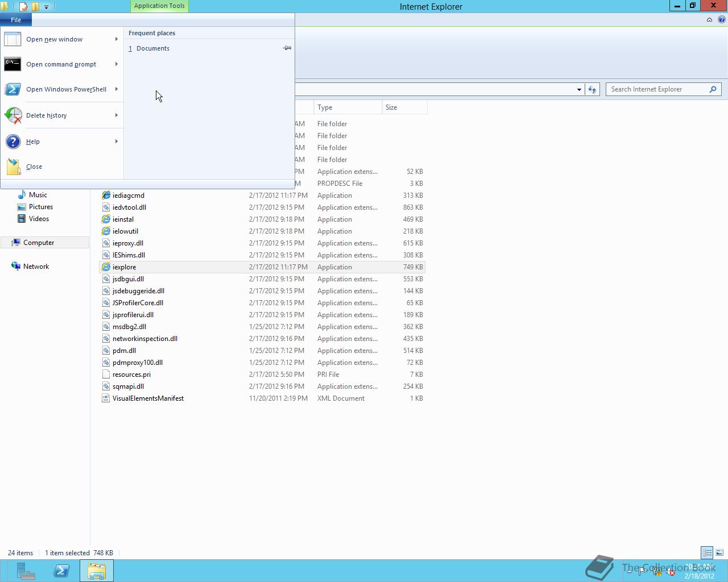Image resolution: width=728 pixels, height=582 pixels.
Task: Open the Customize Quick Access Toolbar dropdown
Action: (46, 7)
